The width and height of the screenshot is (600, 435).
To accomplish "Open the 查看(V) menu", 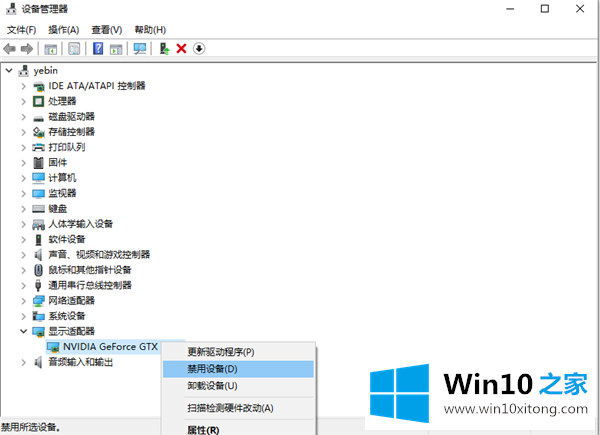I will [107, 30].
